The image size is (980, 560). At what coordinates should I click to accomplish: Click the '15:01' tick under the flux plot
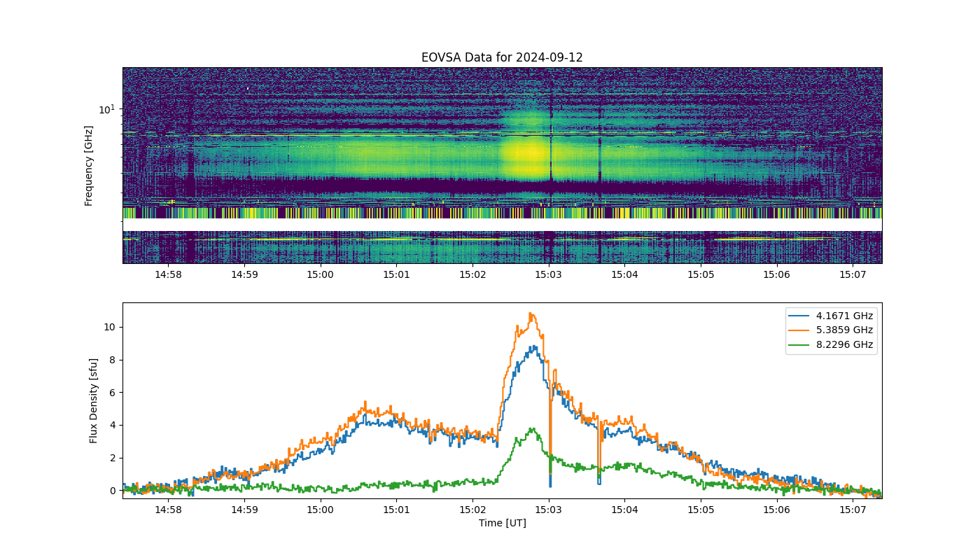pos(396,510)
